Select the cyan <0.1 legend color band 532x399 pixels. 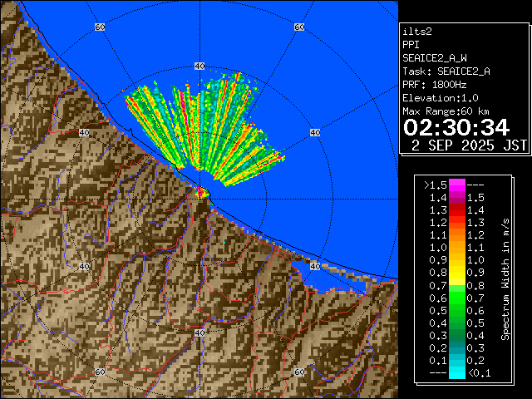pyautogui.click(x=456, y=373)
